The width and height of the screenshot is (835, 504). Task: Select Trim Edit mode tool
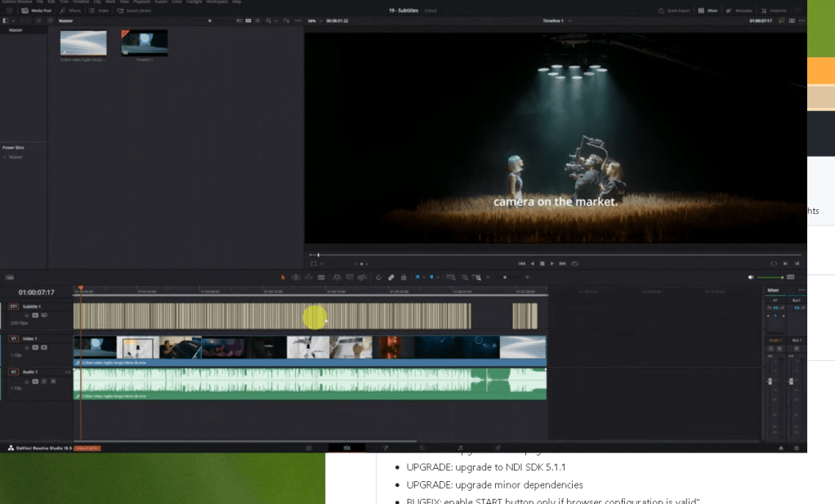pos(296,277)
